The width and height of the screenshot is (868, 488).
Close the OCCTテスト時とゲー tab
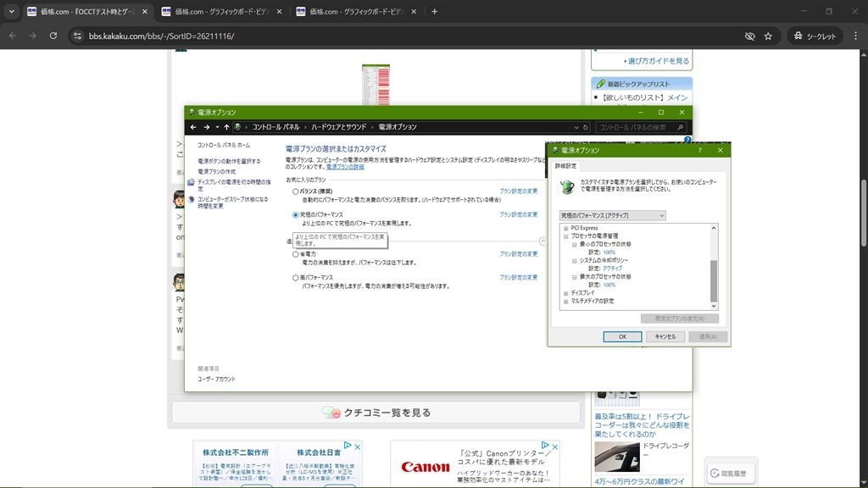[145, 12]
